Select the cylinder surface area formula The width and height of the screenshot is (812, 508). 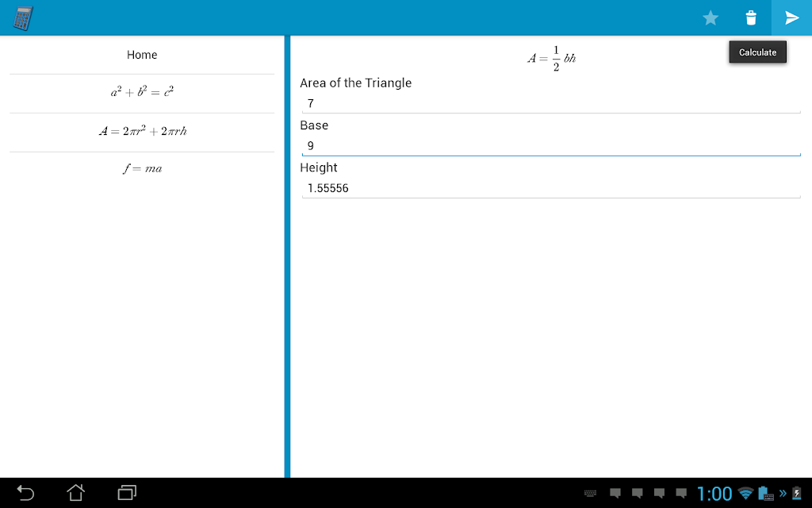coord(142,133)
